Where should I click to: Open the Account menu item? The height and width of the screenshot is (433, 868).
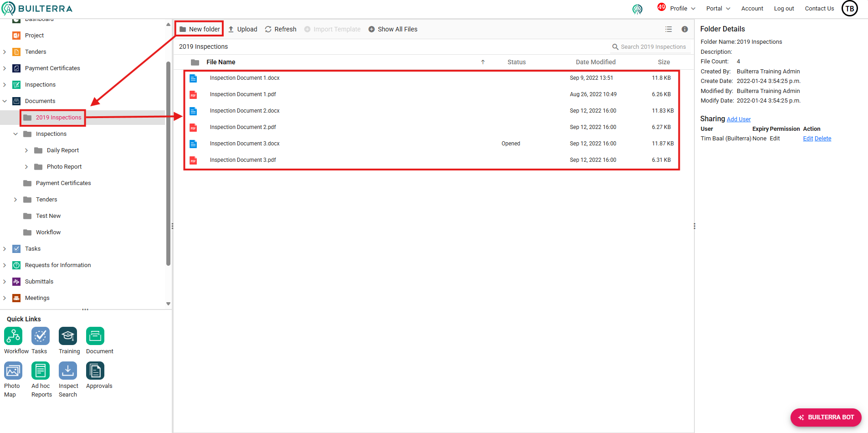point(752,9)
